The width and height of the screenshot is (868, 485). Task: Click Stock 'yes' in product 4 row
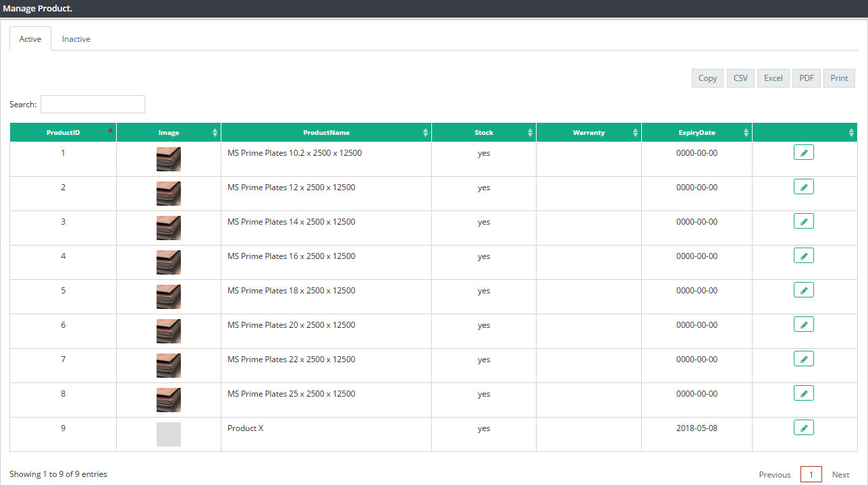point(484,256)
